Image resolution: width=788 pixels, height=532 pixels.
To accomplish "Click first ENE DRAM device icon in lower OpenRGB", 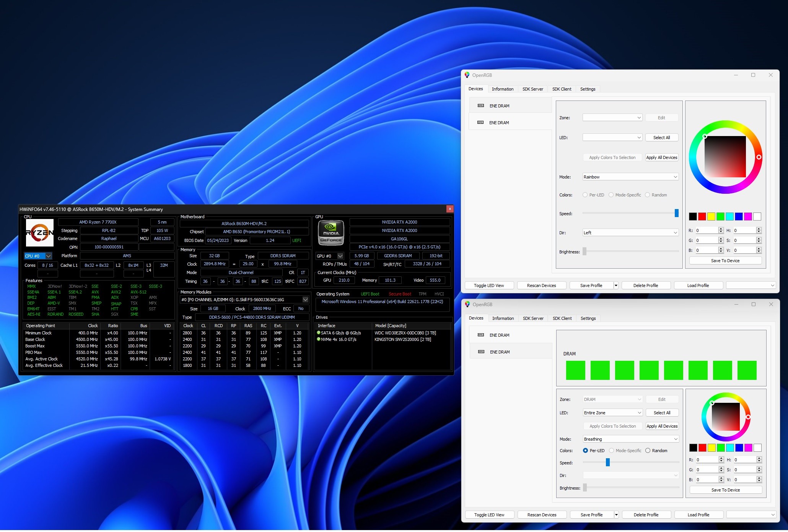I will pos(481,335).
